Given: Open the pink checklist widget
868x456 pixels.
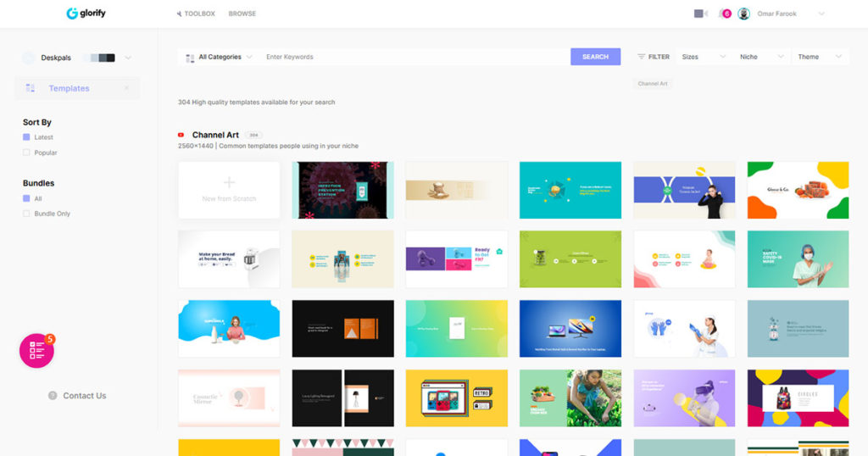Looking at the screenshot, I should 36,350.
